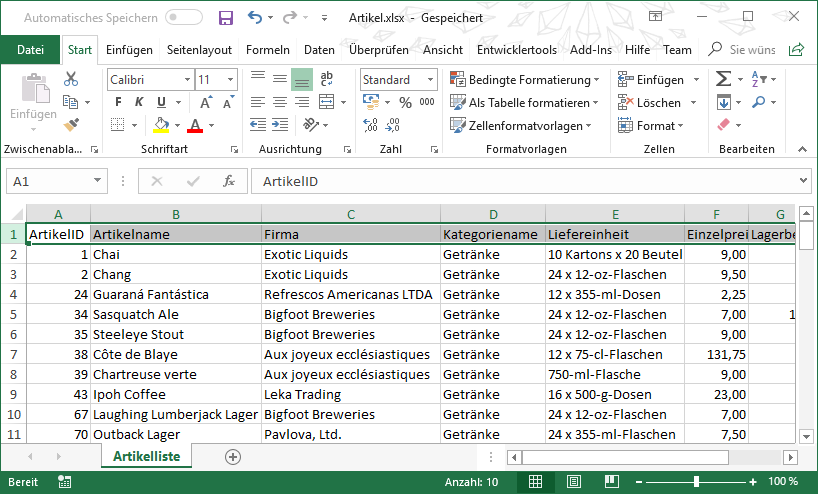Toggle bottom vertical alignment button

(x=302, y=79)
